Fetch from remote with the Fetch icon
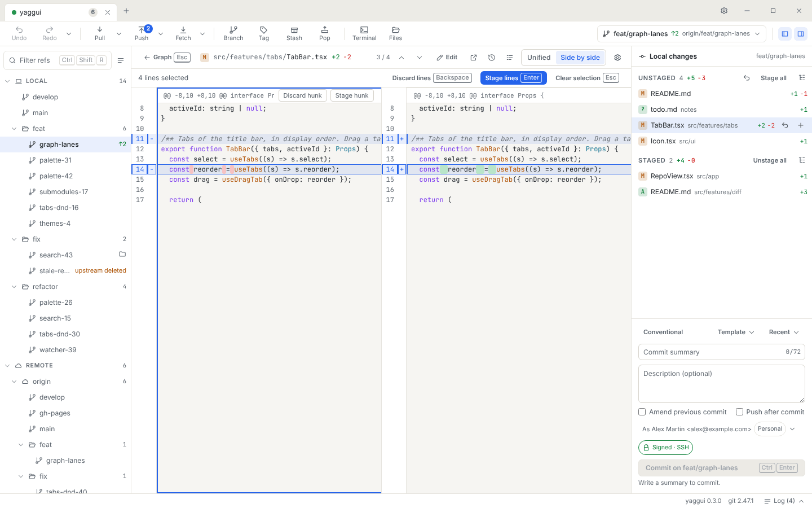Viewport: 812px width, 508px height. tap(183, 33)
